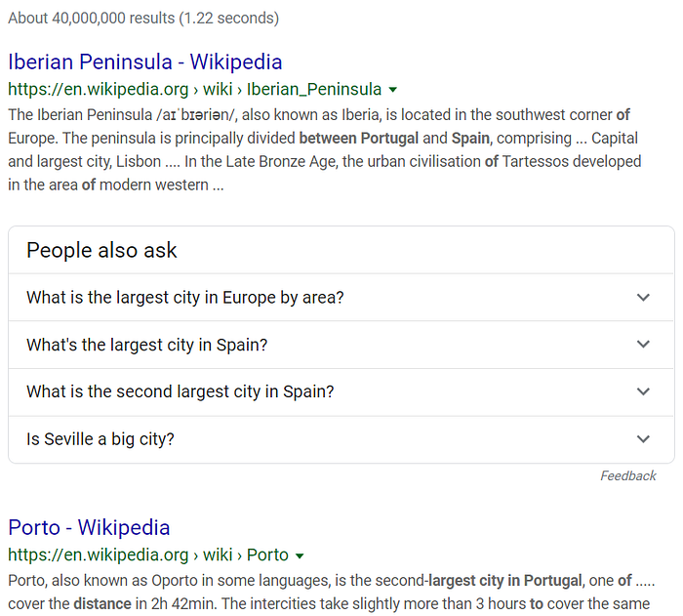This screenshot has width=683, height=616.
Task: Open dropdown arrow beside Iberian_Peninsula URL
Action: [x=393, y=90]
